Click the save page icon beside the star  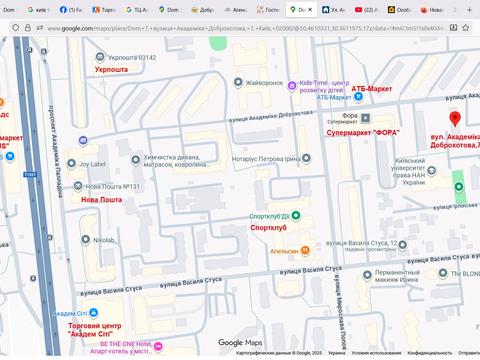pos(453,28)
